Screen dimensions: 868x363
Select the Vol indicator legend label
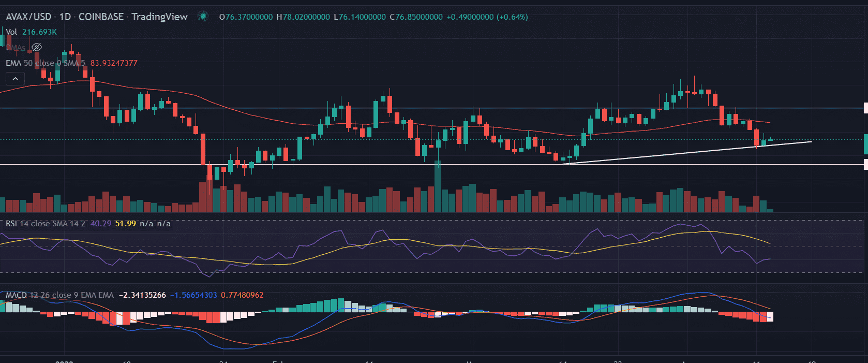coord(11,32)
